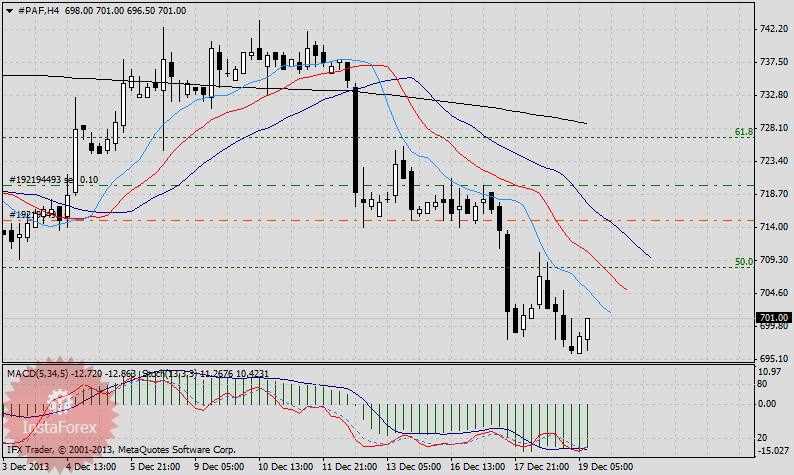The image size is (794, 475).
Task: Click the order label #192194493
Action: 40,180
